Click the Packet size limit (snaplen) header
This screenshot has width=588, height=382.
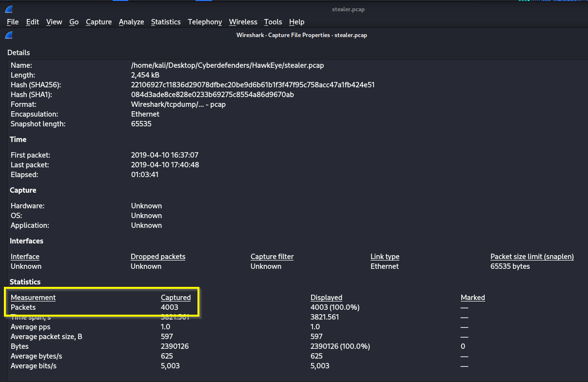(532, 257)
